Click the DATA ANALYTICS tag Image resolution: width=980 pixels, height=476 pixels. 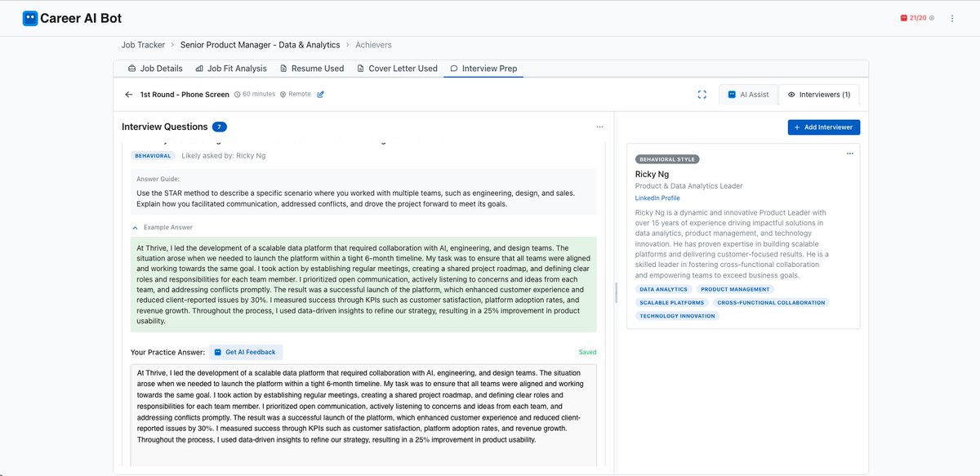(x=664, y=290)
